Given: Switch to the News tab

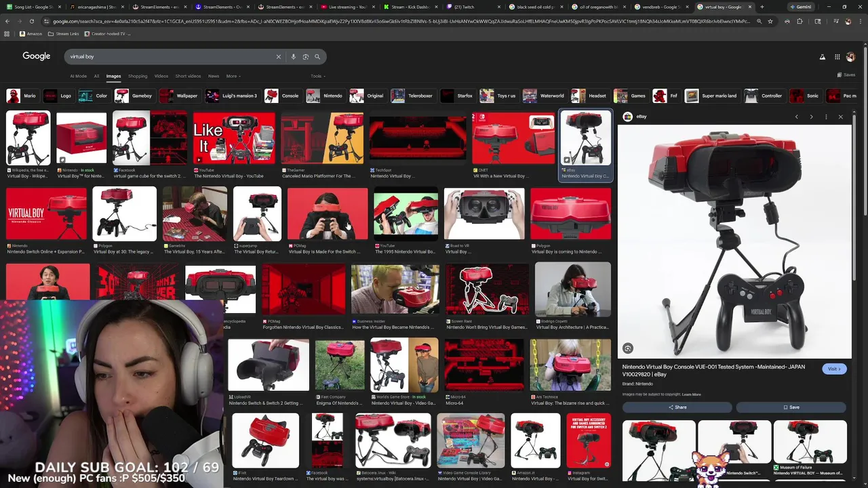Looking at the screenshot, I should 214,76.
